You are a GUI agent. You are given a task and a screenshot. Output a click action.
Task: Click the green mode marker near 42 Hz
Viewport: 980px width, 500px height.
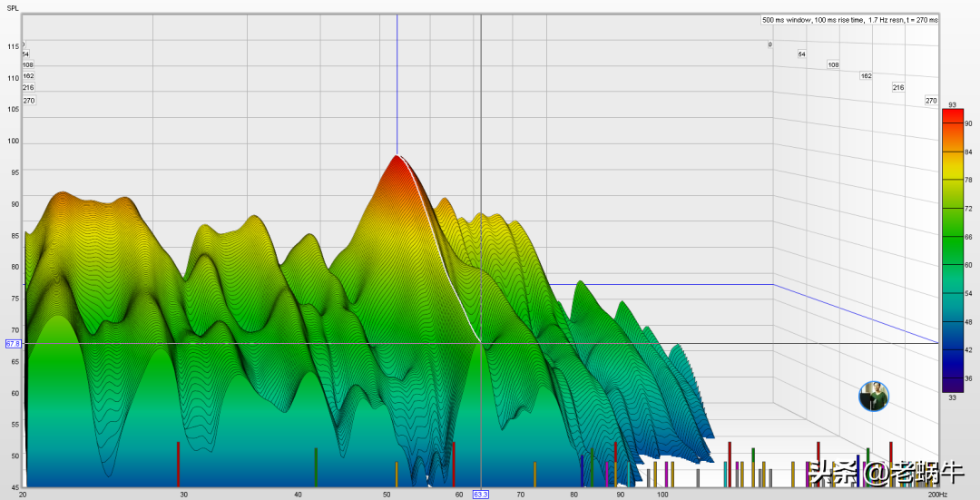click(315, 466)
